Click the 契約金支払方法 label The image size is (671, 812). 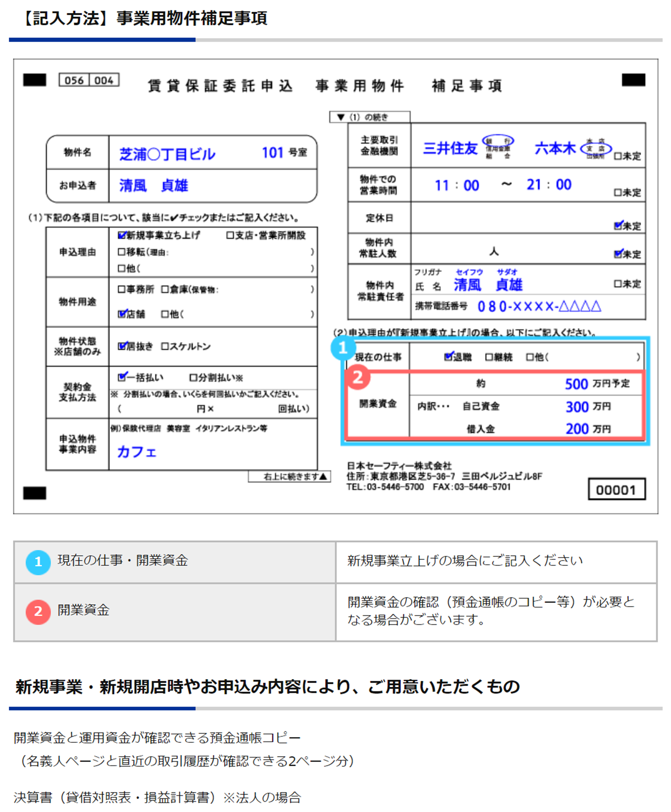click(x=77, y=392)
